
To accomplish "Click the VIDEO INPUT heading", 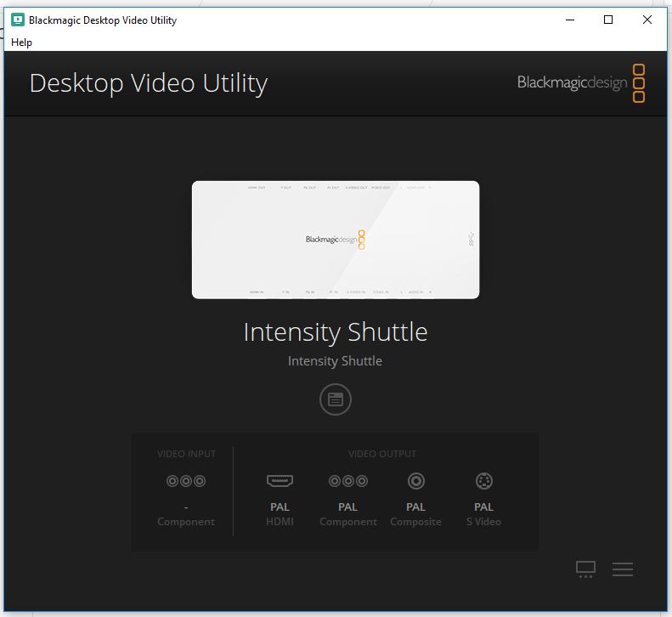I will pyautogui.click(x=186, y=454).
